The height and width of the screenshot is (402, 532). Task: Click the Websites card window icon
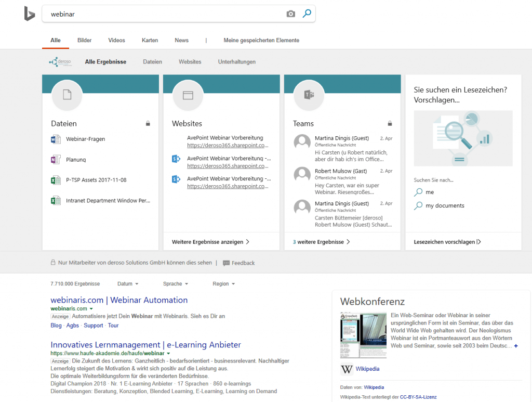pyautogui.click(x=188, y=95)
